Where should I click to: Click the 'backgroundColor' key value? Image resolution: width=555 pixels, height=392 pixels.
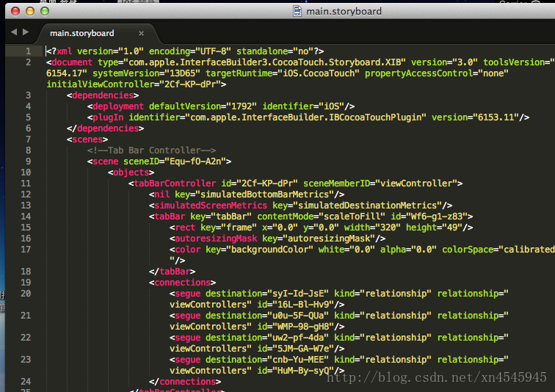[x=269, y=250]
